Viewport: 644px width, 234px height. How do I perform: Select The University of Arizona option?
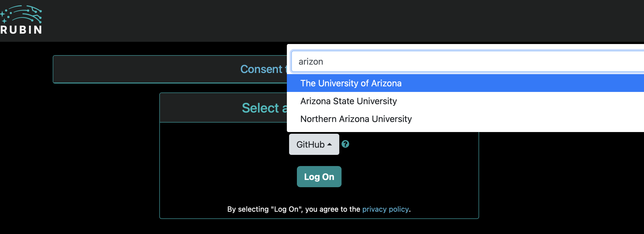tap(351, 83)
